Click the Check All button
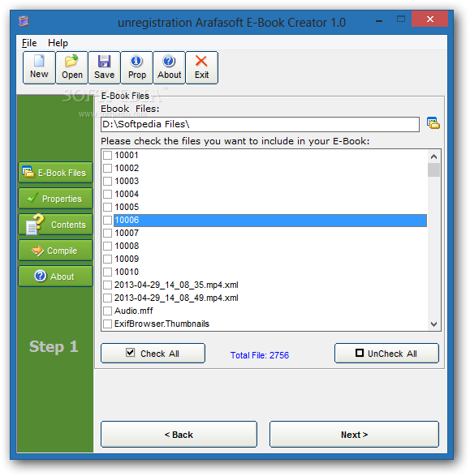 153,353
